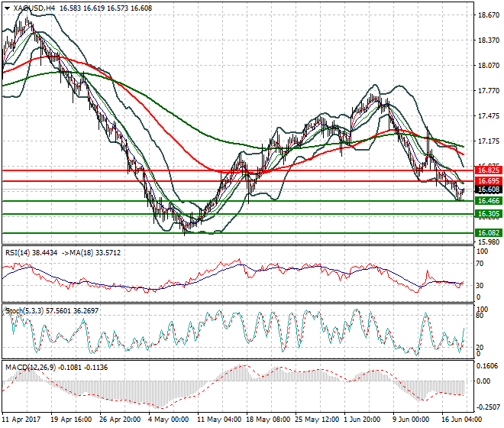The height and width of the screenshot is (428, 504).
Task: Select the 11 Apr 2017 date label
Action: 21,420
